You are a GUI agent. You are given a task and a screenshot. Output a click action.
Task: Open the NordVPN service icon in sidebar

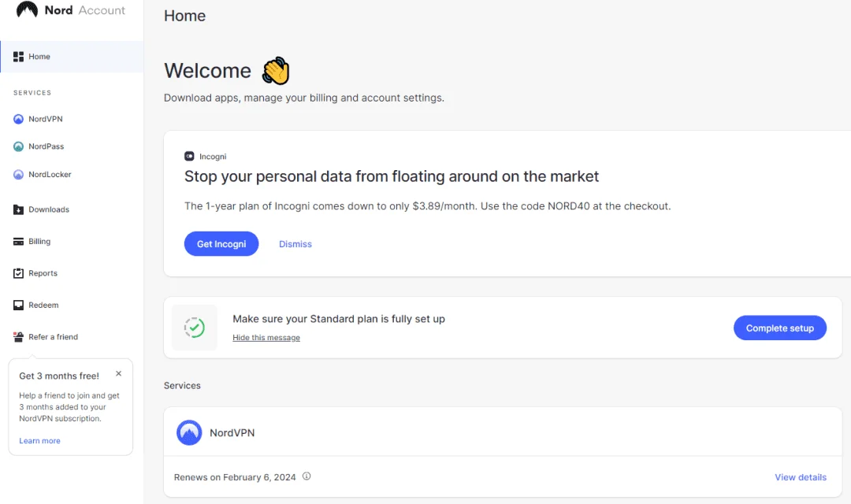tap(18, 119)
